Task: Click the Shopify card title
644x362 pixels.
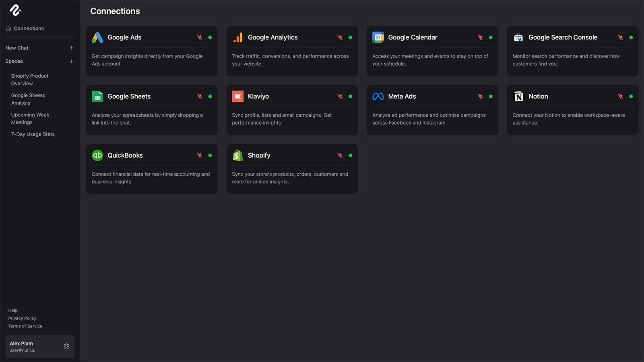Action: point(259,155)
